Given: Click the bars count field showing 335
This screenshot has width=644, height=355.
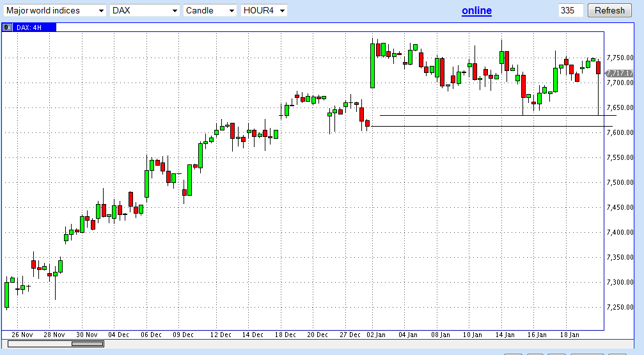Looking at the screenshot, I should click(571, 10).
